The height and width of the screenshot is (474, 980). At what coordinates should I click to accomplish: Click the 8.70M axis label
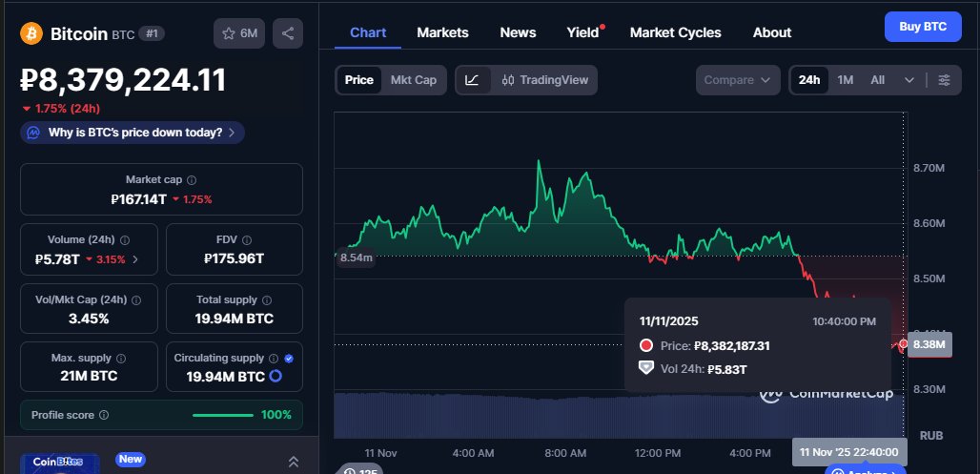point(929,168)
